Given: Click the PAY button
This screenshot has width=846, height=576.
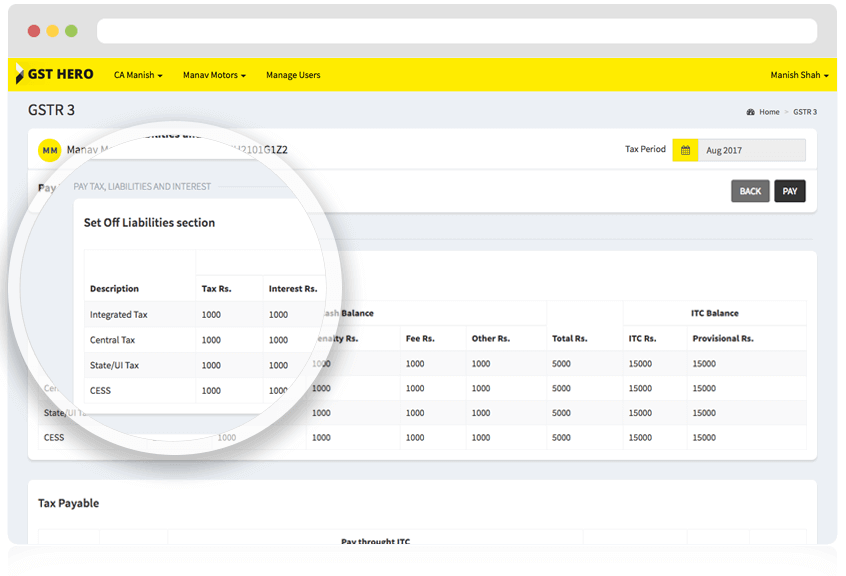Looking at the screenshot, I should pyautogui.click(x=790, y=191).
